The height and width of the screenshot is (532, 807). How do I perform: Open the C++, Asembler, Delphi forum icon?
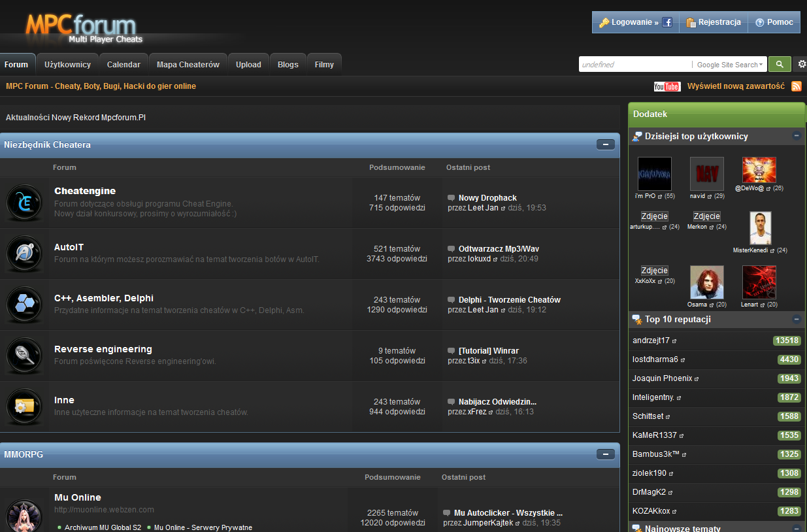pyautogui.click(x=24, y=305)
